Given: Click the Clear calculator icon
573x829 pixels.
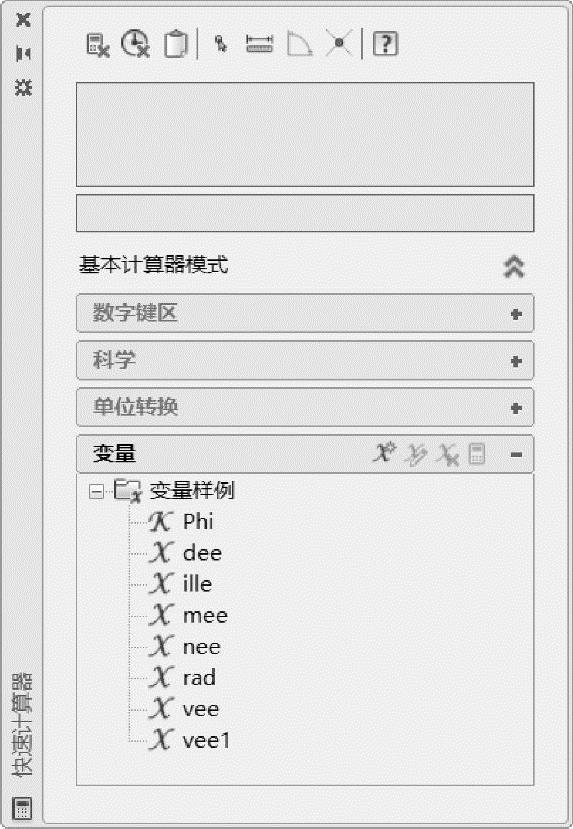Looking at the screenshot, I should click(x=98, y=44).
